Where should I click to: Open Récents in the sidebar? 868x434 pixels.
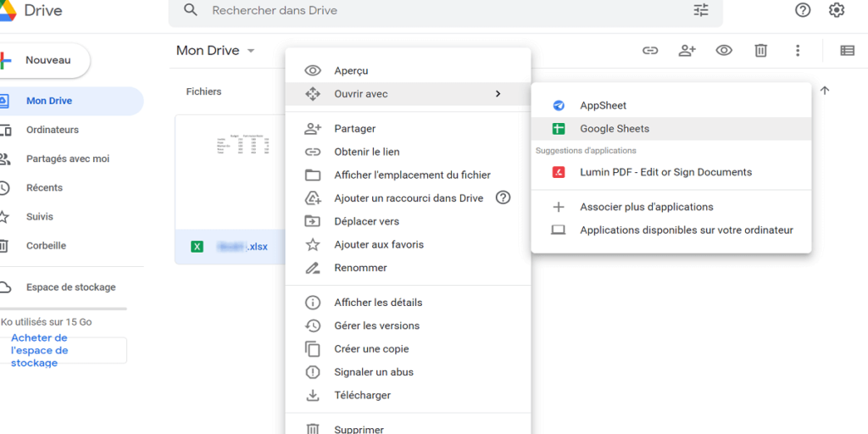pos(71,187)
